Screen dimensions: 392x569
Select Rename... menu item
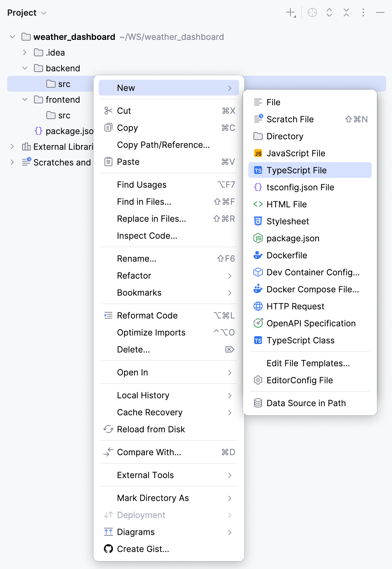tap(169, 258)
